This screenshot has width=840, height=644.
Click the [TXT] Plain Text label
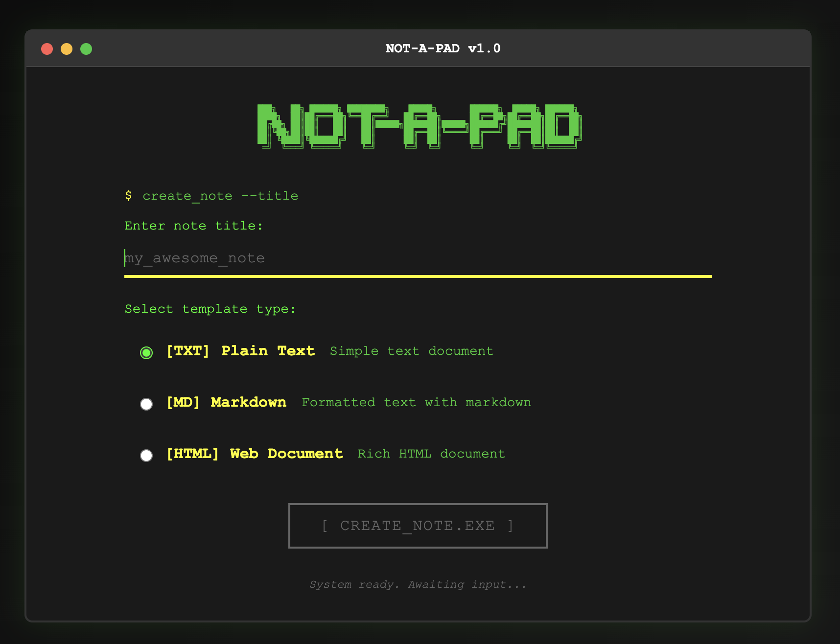240,351
